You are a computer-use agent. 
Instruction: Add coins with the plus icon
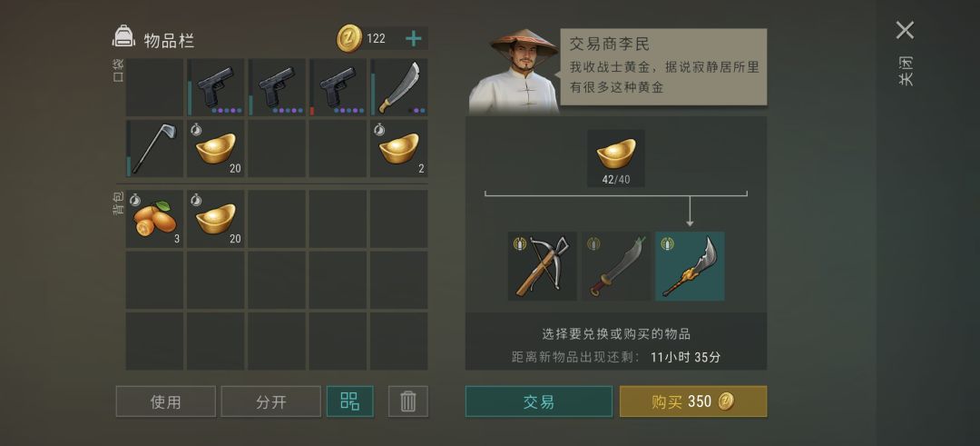(x=413, y=39)
